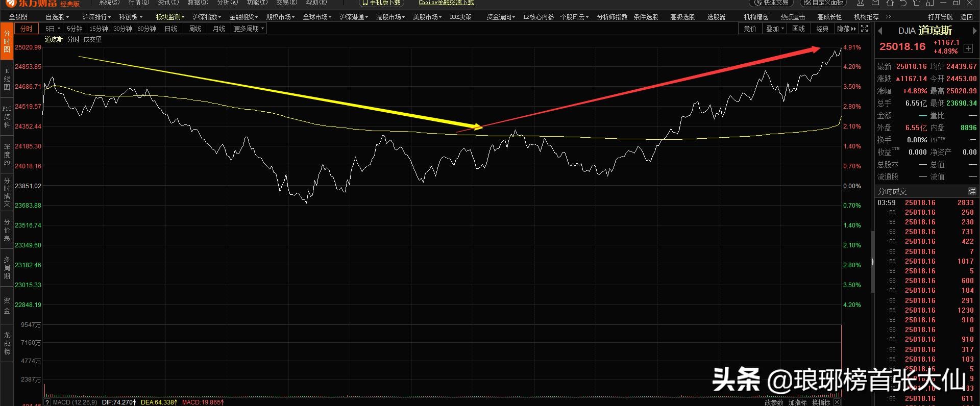Click the 经典 view button
This screenshot has height=406, width=980.
coord(822,29)
